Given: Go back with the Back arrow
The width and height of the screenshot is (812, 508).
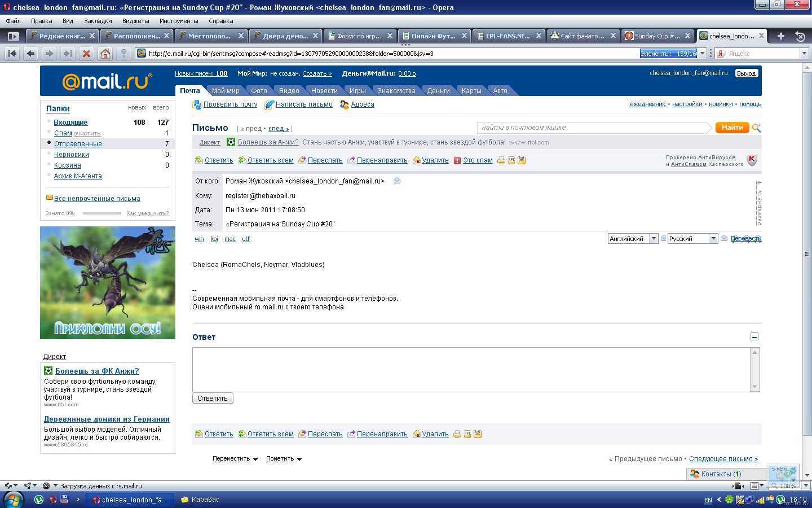Looking at the screenshot, I should [31, 54].
